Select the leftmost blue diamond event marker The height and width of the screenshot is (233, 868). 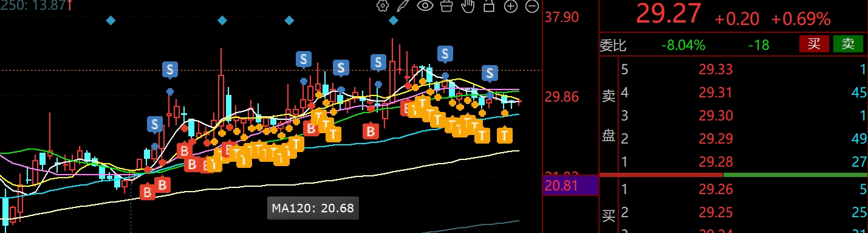(x=111, y=21)
